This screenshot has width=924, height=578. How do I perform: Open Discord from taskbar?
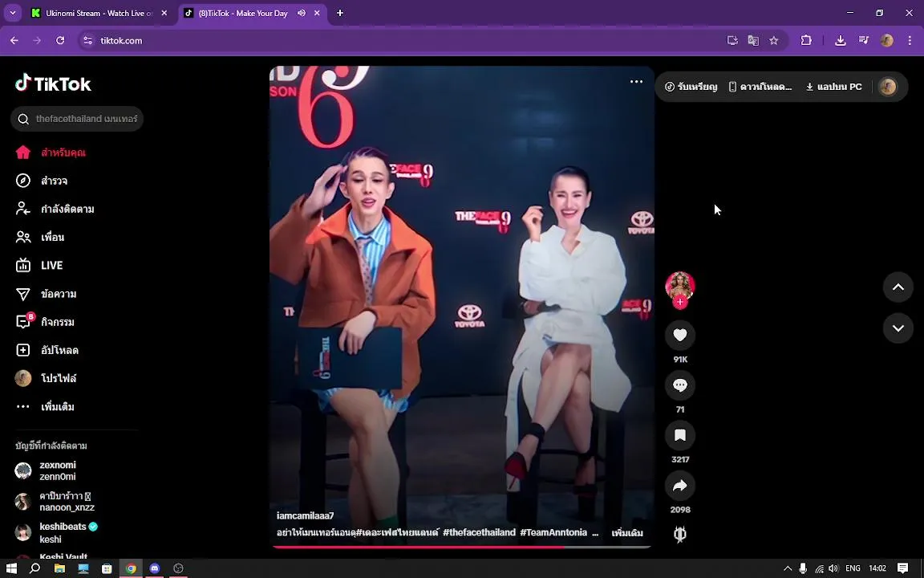click(154, 568)
